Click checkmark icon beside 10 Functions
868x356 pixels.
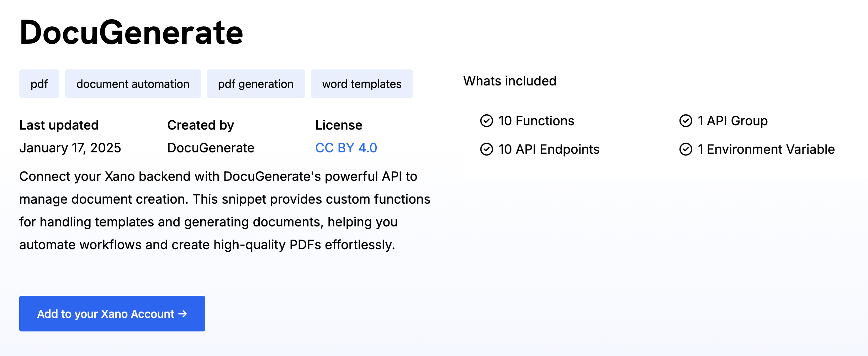487,121
